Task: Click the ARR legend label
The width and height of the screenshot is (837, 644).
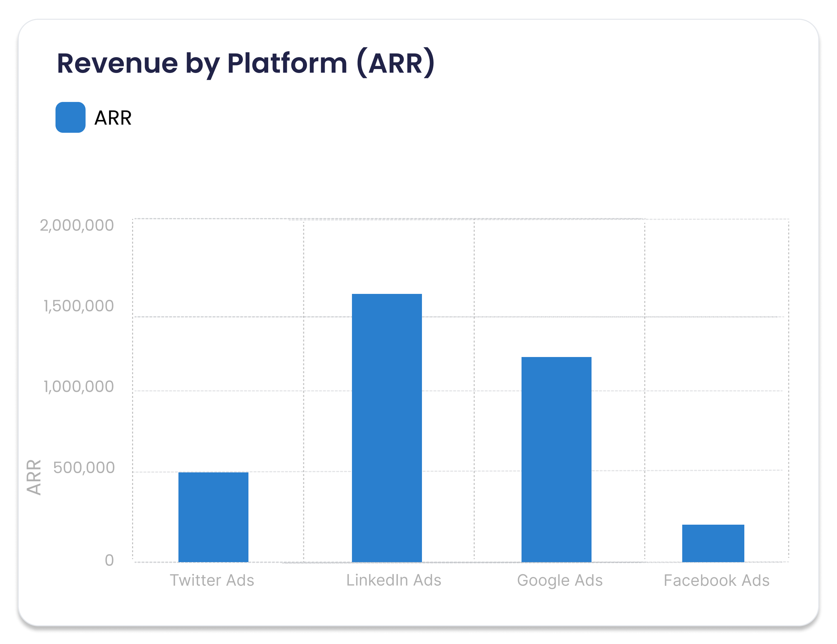Action: [113, 118]
